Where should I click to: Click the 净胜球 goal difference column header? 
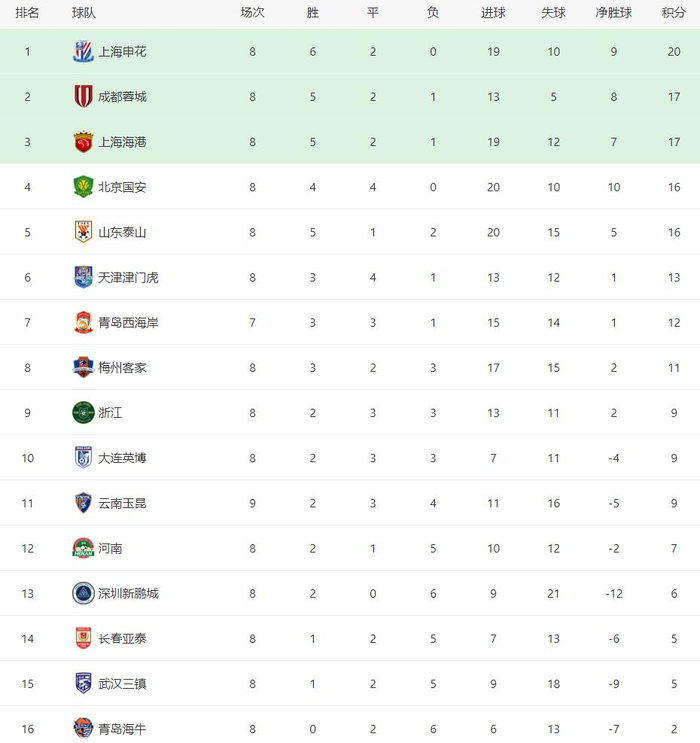614,13
